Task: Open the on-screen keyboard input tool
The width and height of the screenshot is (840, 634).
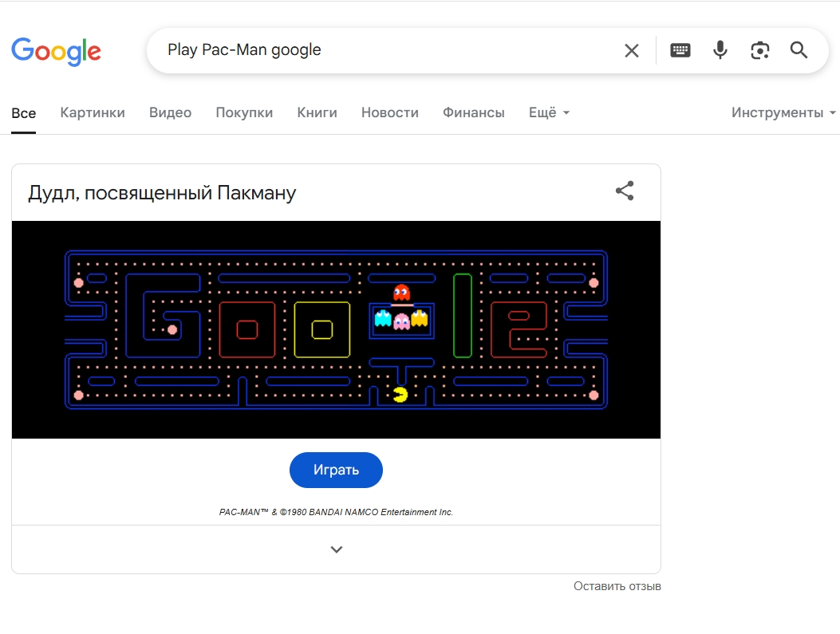Action: pyautogui.click(x=680, y=50)
